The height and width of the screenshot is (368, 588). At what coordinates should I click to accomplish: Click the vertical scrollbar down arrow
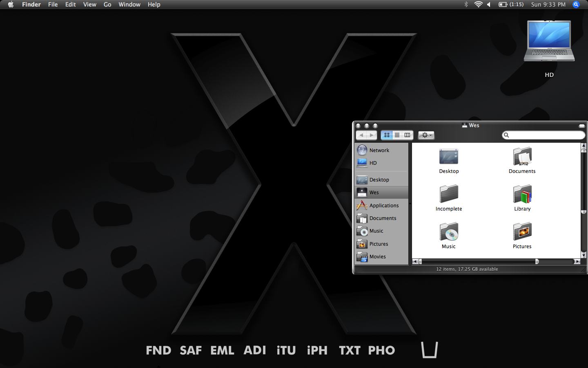click(x=584, y=255)
